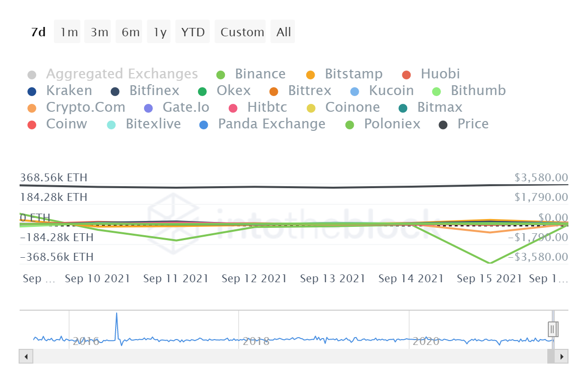Switch to the YTD time range tab
588x392 pixels.
[193, 31]
